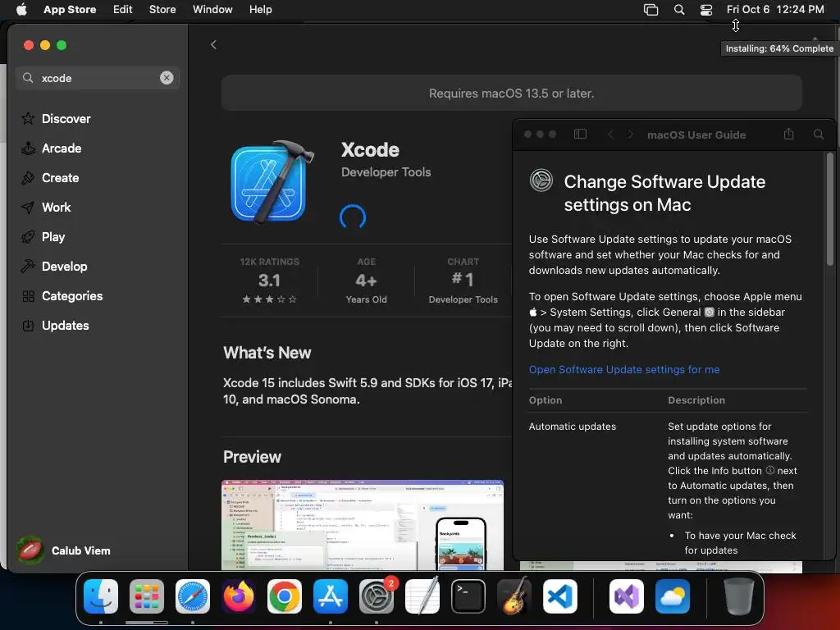Search in macOS User Guide window

(x=819, y=134)
